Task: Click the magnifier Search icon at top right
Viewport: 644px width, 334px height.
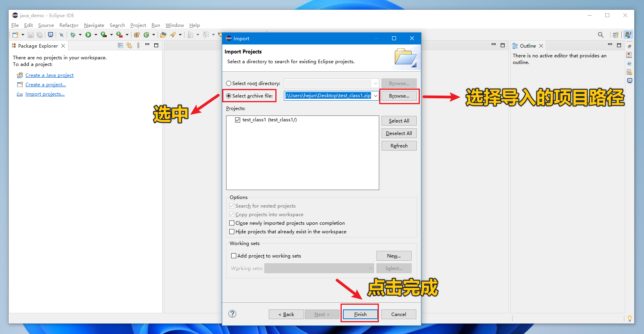Action: click(x=601, y=35)
